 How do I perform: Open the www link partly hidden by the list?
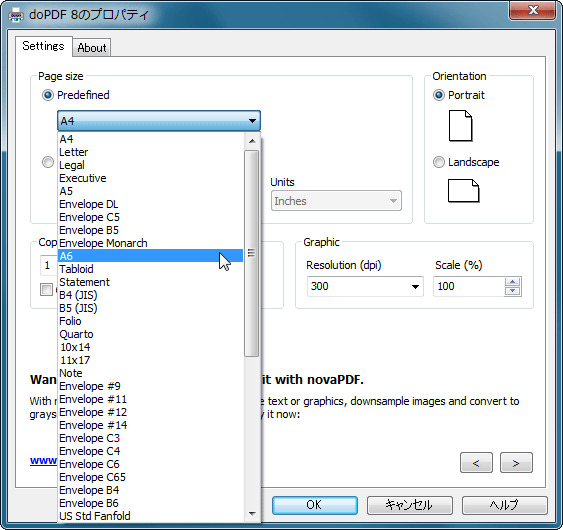click(43, 460)
